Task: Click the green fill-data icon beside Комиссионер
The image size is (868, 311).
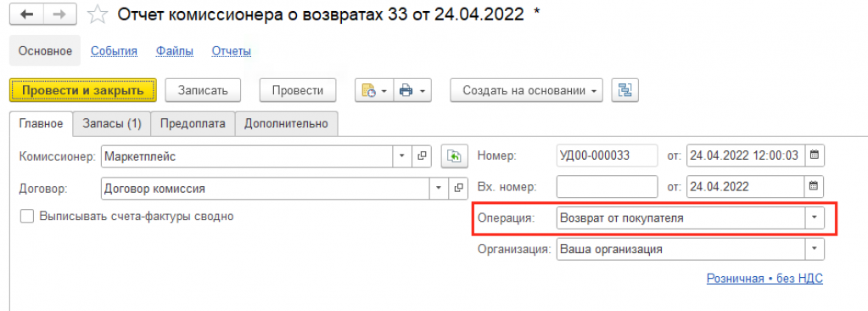Action: [x=455, y=156]
